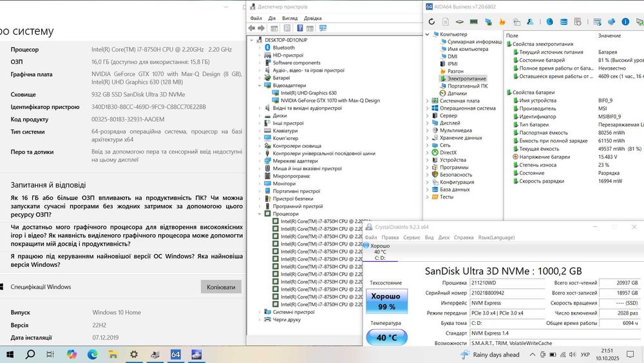Viewport: 644px width, 363px height.
Task: Click the AIDA64 monitor diagnostics toolbar icon
Action: [x=488, y=22]
